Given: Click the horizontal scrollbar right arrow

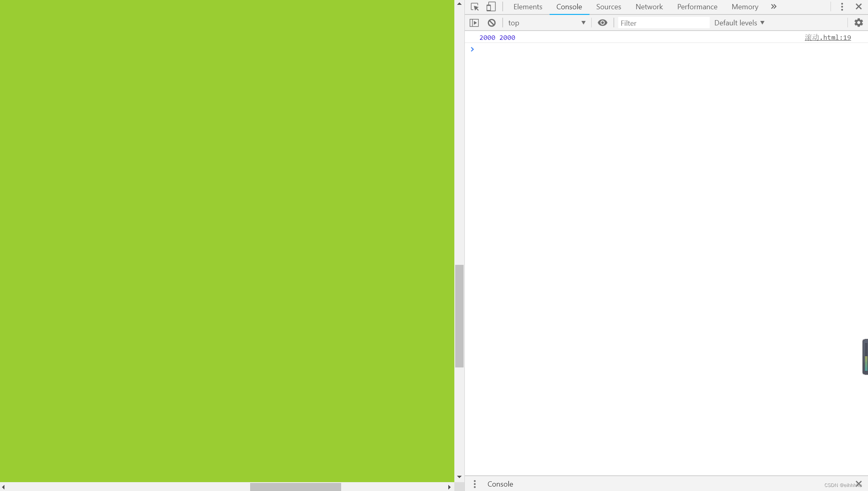Looking at the screenshot, I should click(x=449, y=487).
